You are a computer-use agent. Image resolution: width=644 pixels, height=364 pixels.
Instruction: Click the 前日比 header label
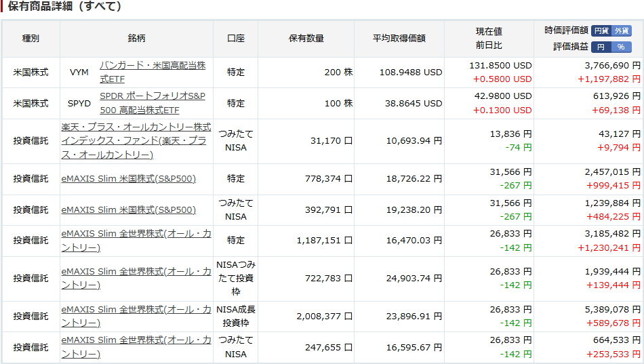489,45
